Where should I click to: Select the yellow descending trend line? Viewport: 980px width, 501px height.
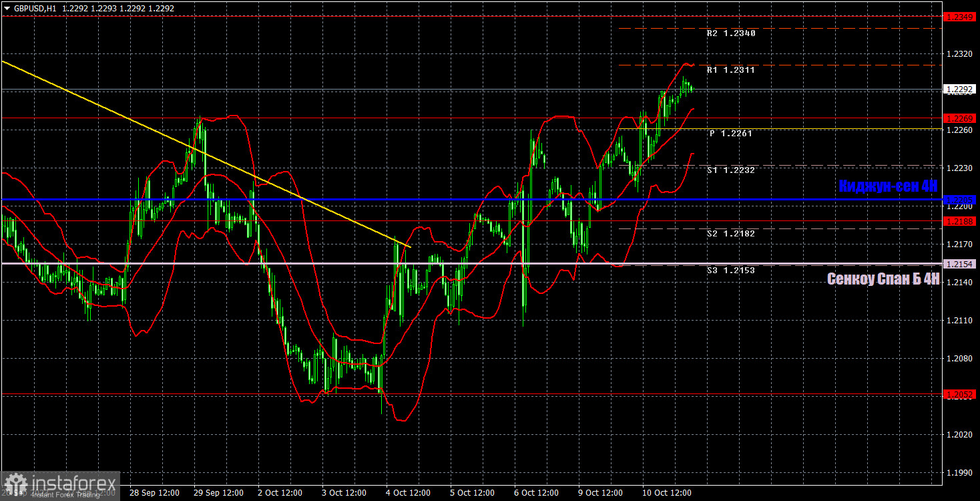(x=206, y=154)
